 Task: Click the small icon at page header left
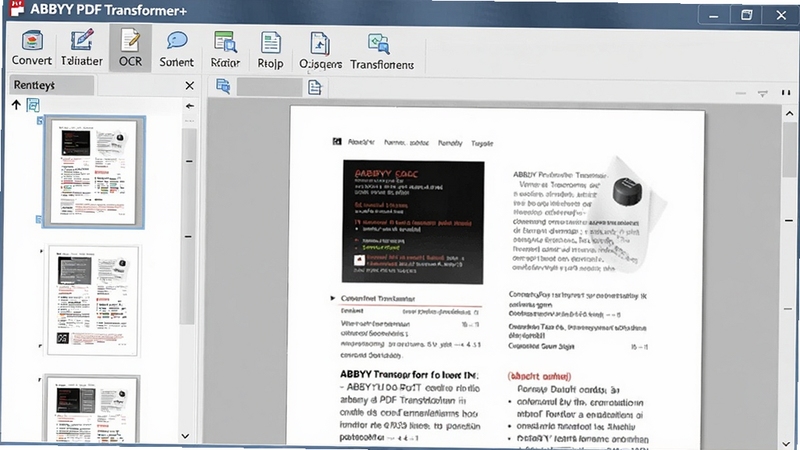click(337, 141)
